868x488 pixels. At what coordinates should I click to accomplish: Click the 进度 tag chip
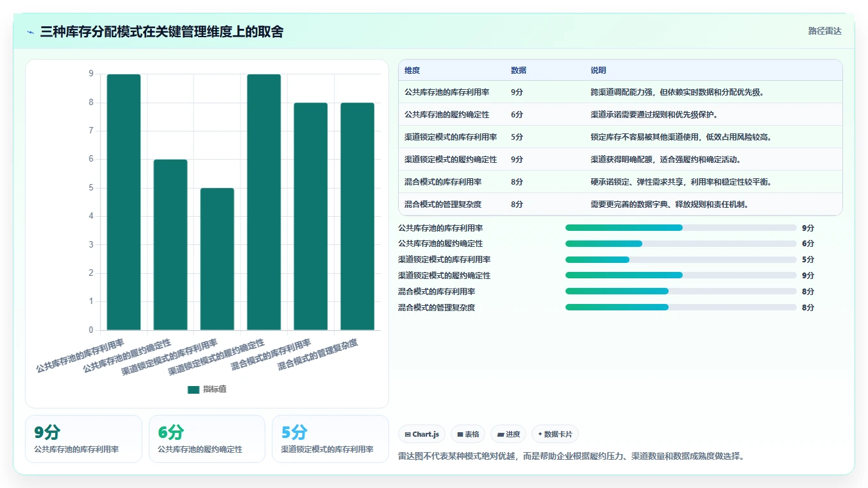click(508, 434)
